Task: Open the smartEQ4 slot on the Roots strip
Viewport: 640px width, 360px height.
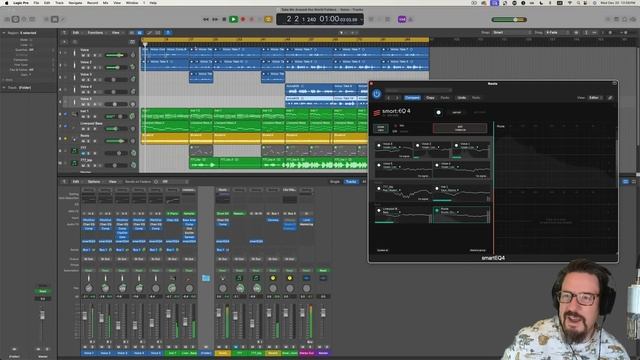Action: pyautogui.click(x=223, y=241)
